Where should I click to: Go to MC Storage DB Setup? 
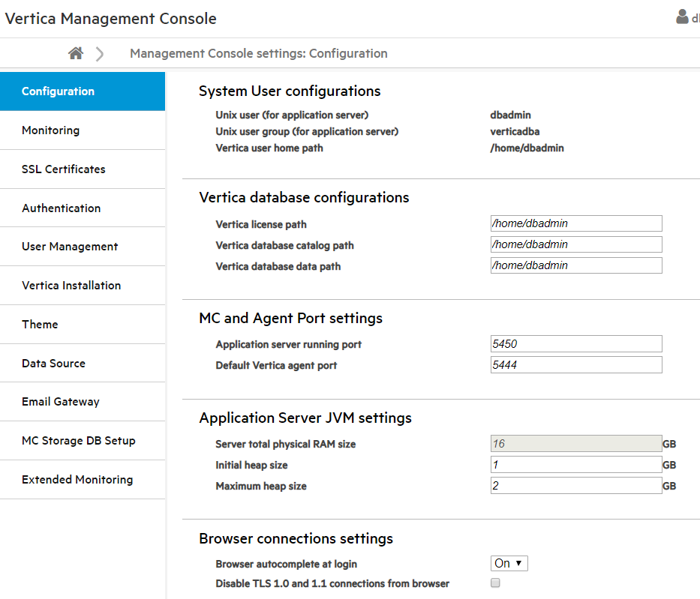click(x=83, y=441)
